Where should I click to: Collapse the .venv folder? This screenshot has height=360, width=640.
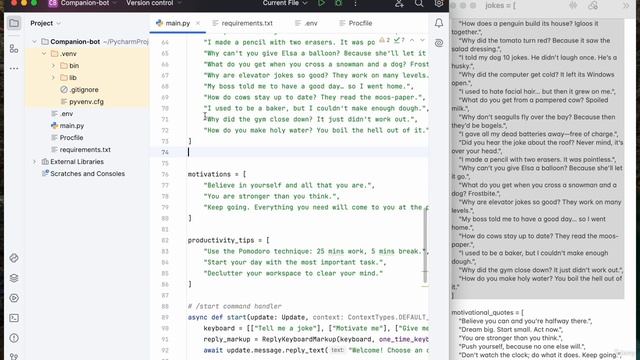pyautogui.click(x=44, y=53)
